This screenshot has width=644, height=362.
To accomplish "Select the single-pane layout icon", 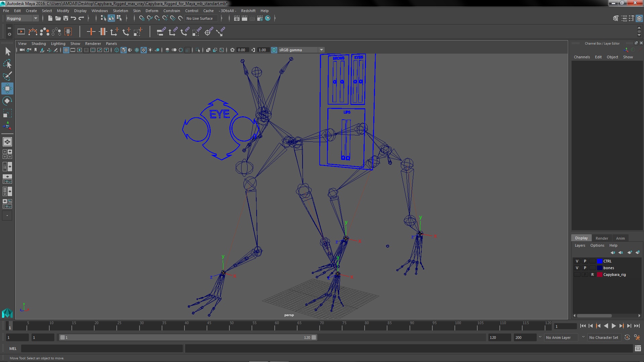I will click(7, 142).
